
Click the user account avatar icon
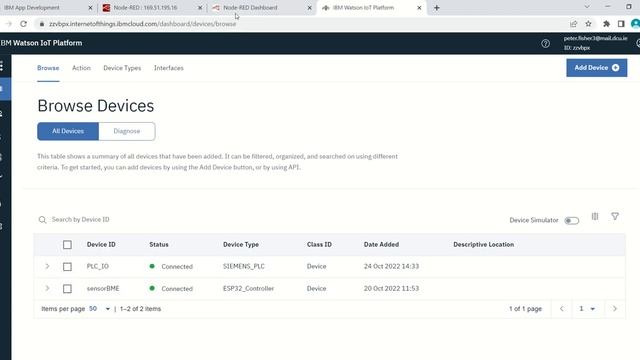click(636, 24)
